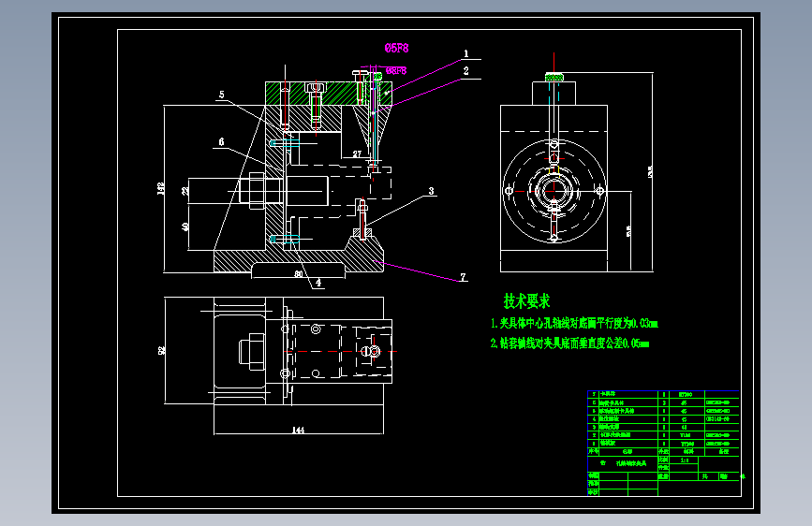812x526 pixels.
Task: Select callout balloon number 7 on drawing
Action: 463,277
